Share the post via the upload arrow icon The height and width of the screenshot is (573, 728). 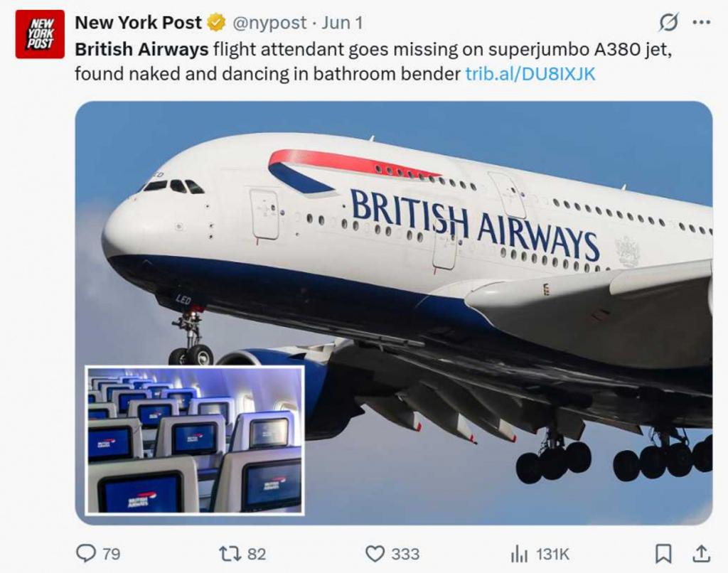tap(701, 553)
